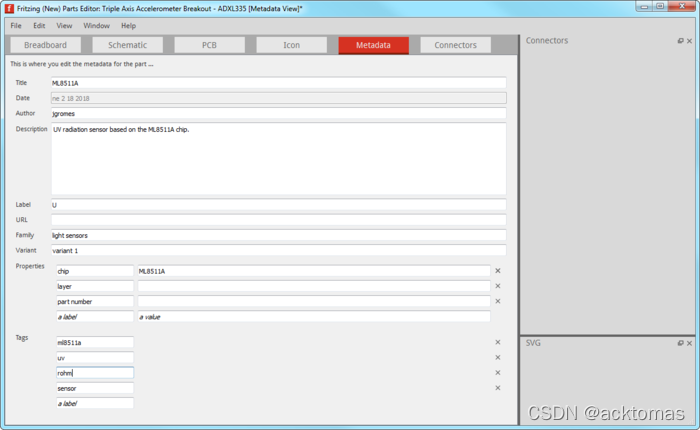The width and height of the screenshot is (700, 430).
Task: Undock the SVG panel
Action: [x=680, y=343]
